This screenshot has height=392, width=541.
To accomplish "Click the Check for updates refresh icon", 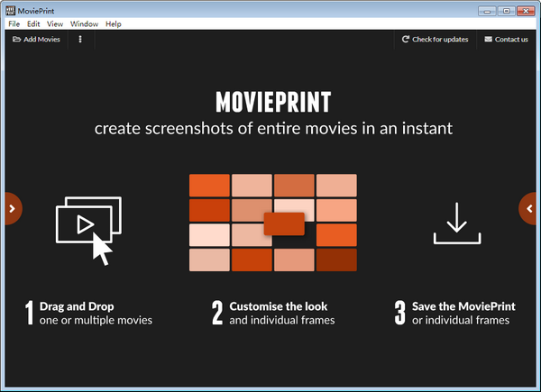I will 406,40.
